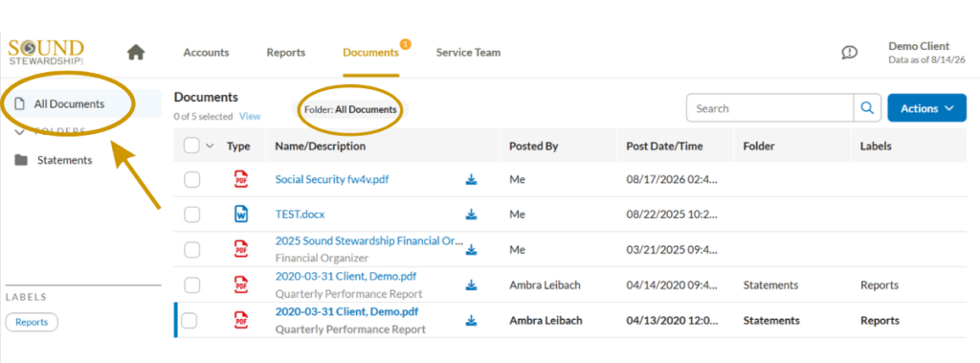Download the 04/13/2020 Quarterly Performance Report
Image resolution: width=980 pixels, height=363 pixels.
click(x=471, y=321)
